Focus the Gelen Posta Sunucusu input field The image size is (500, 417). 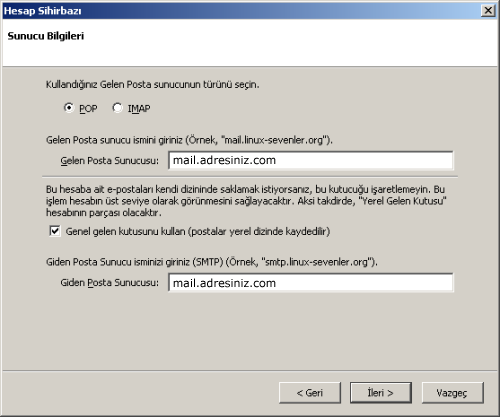coord(311,160)
